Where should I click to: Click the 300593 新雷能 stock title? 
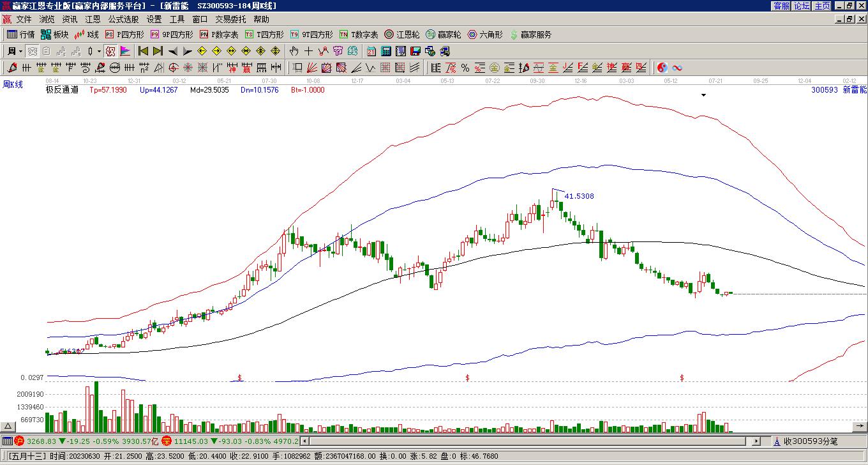coord(839,90)
